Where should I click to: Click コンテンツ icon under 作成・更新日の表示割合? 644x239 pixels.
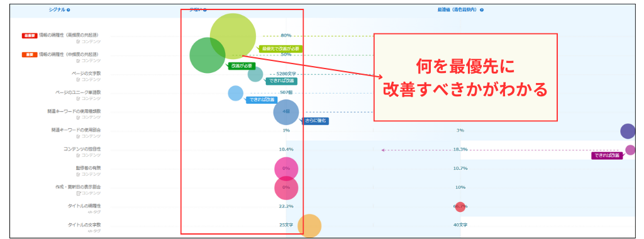[x=78, y=193]
